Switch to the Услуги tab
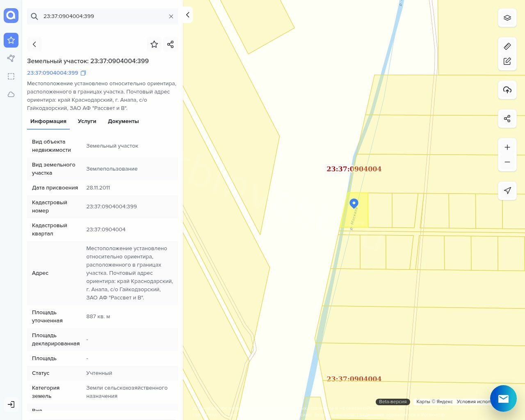The height and width of the screenshot is (420, 525). click(87, 121)
